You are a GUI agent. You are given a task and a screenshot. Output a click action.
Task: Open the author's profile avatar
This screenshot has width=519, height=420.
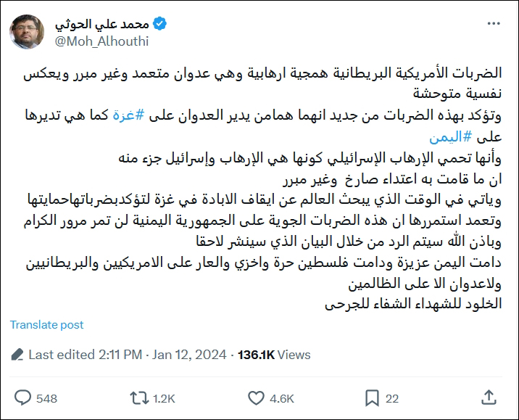tap(27, 33)
